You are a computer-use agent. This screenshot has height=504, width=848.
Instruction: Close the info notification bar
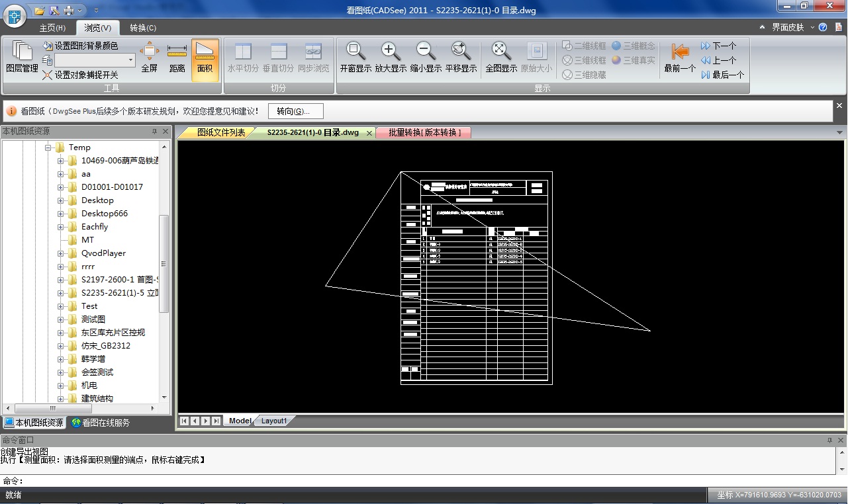coord(839,106)
